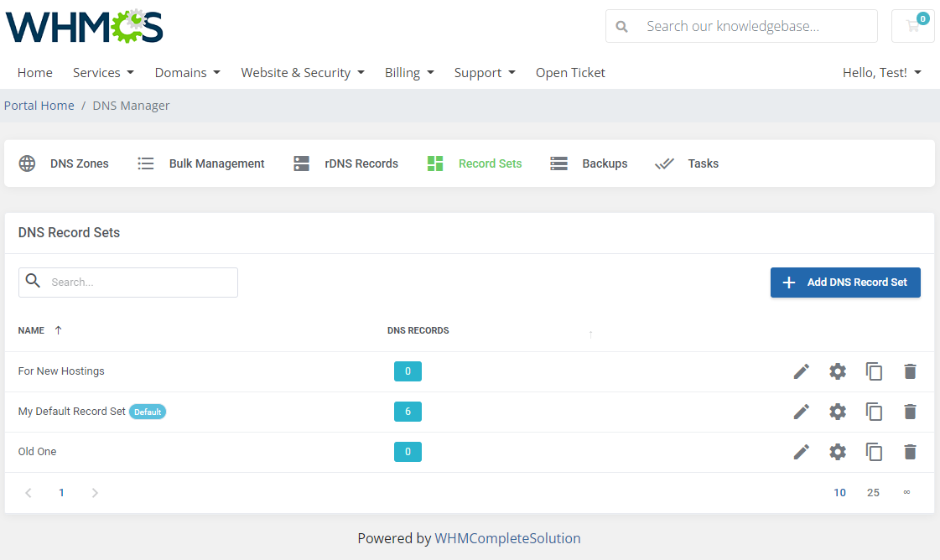Viewport: 940px width, 560px height.
Task: Go to the Home menu item
Action: coord(34,73)
